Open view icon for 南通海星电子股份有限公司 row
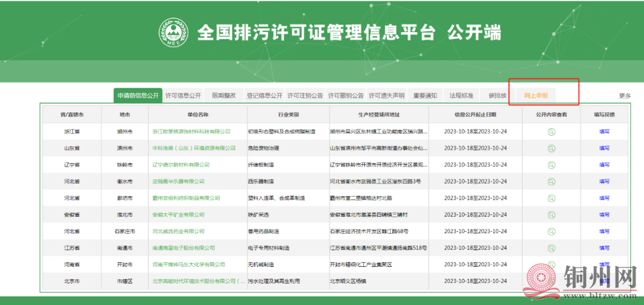This screenshot has width=644, height=305. 551,248
